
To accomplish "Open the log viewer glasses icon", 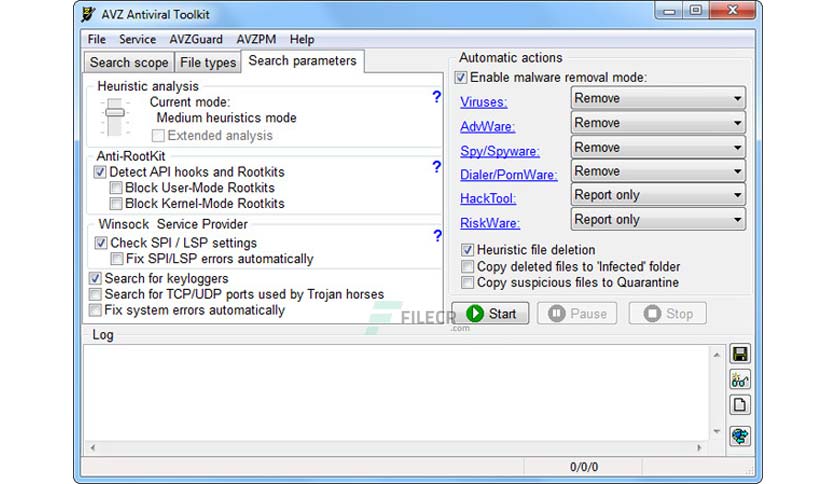I will click(x=739, y=380).
